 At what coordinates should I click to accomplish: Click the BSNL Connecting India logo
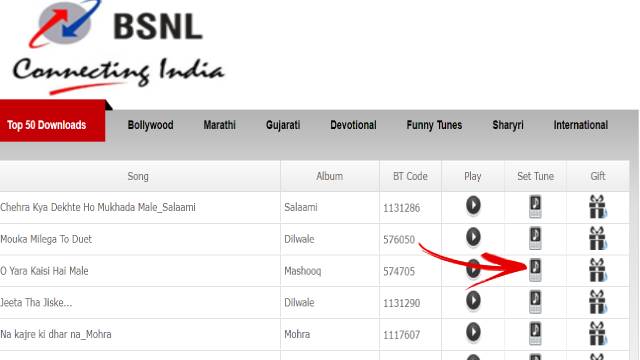point(118,47)
